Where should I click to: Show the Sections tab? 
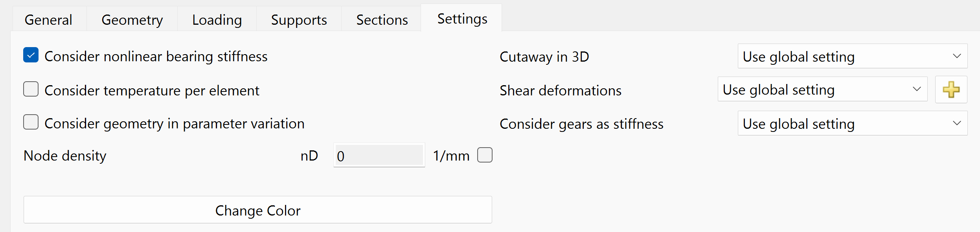[x=382, y=20]
